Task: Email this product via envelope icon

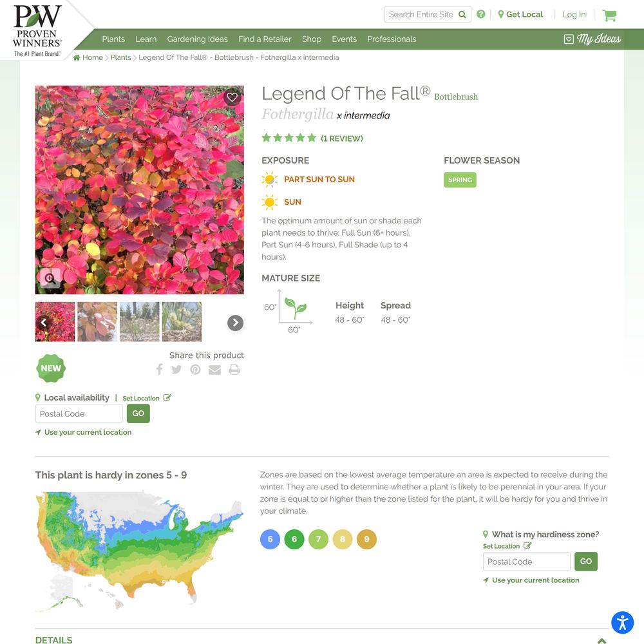Action: (215, 370)
